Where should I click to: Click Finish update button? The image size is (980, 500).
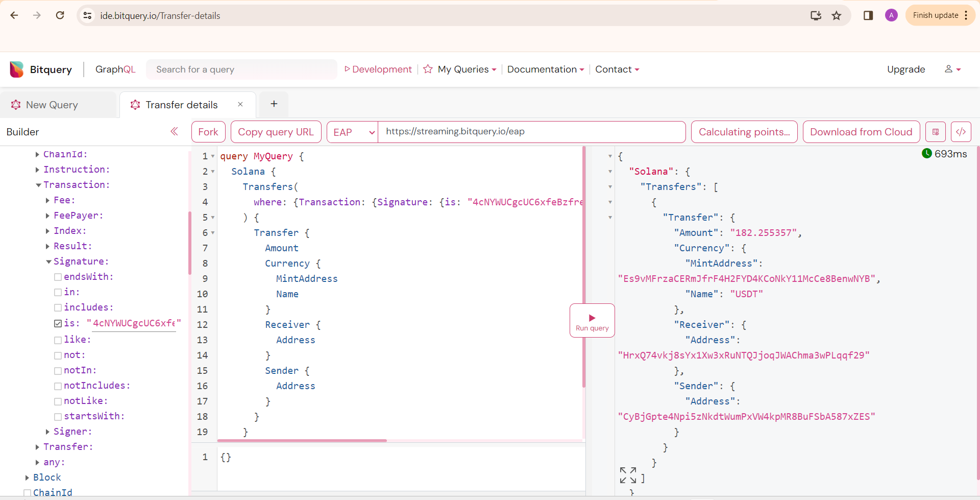point(940,15)
